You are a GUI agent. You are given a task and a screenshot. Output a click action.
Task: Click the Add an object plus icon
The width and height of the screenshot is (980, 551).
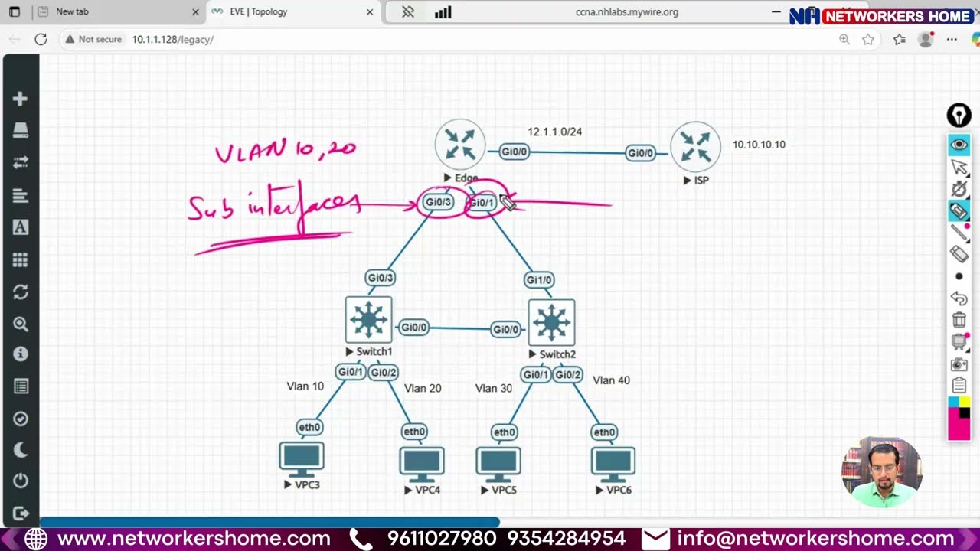pos(21,99)
